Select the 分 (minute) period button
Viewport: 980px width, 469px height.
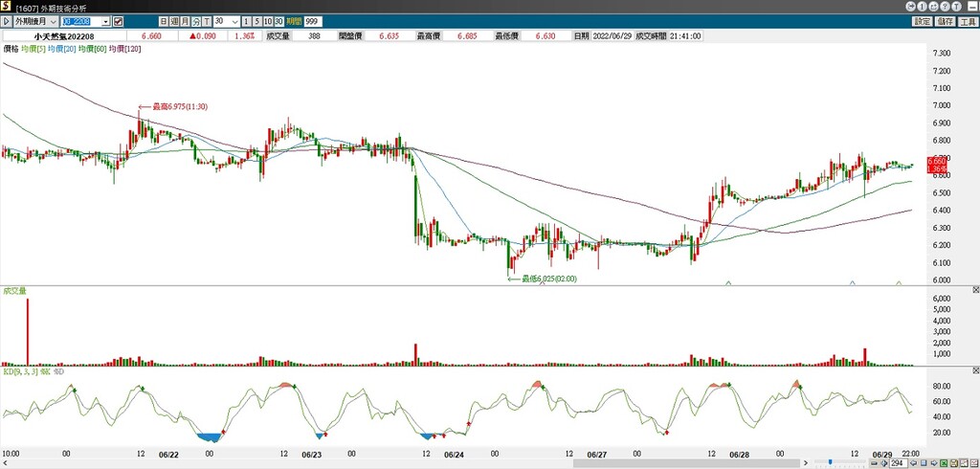point(196,21)
